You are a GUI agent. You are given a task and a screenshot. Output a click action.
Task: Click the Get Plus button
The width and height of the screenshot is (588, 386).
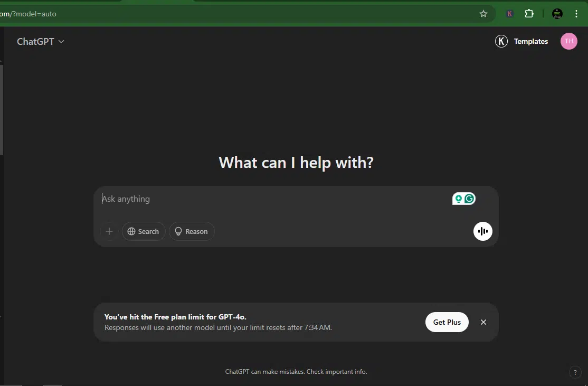447,322
